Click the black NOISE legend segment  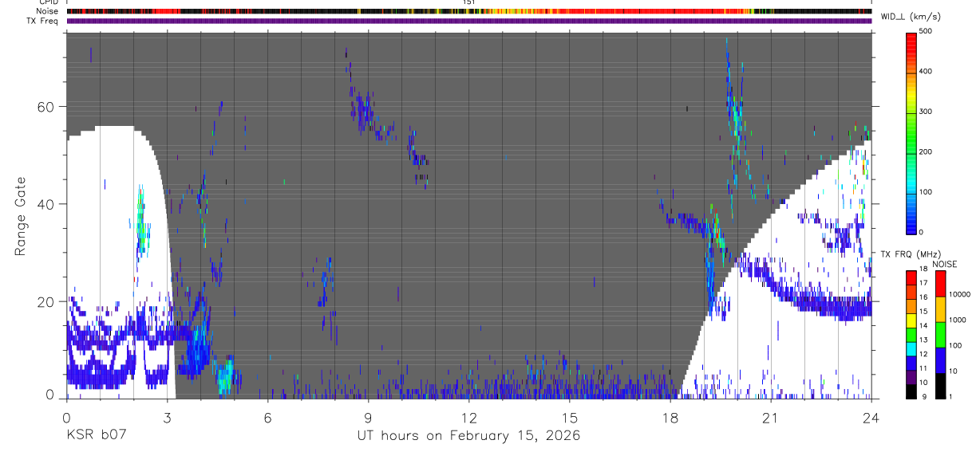tap(940, 385)
